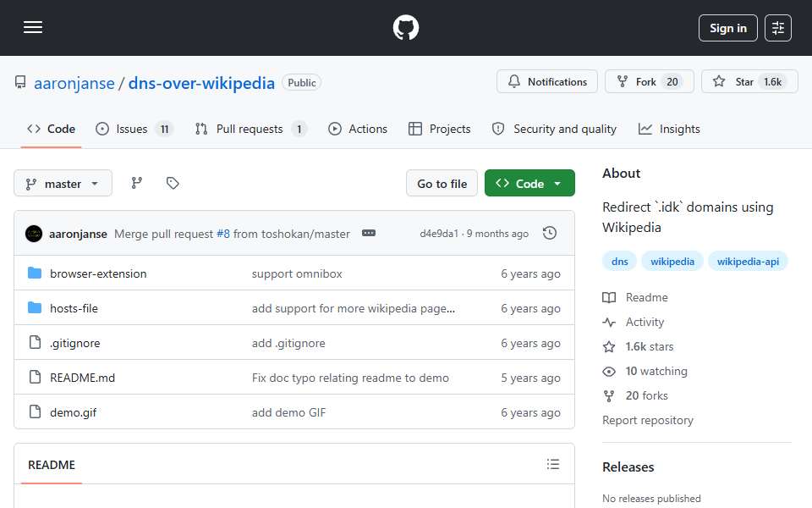Open pull request #8 link
Image resolution: width=812 pixels, height=508 pixels.
[x=223, y=234]
